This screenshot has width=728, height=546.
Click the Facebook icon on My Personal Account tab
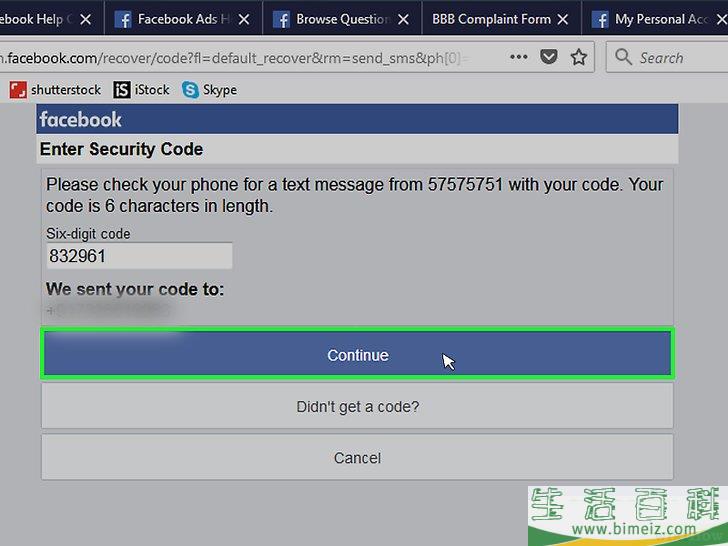coord(600,20)
